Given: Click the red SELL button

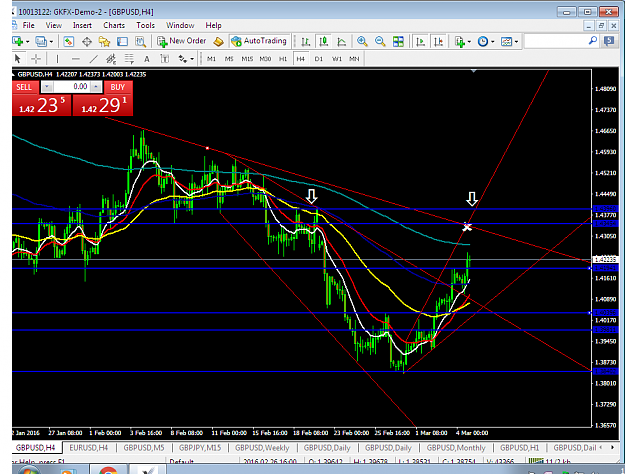Looking at the screenshot, I should [26, 87].
